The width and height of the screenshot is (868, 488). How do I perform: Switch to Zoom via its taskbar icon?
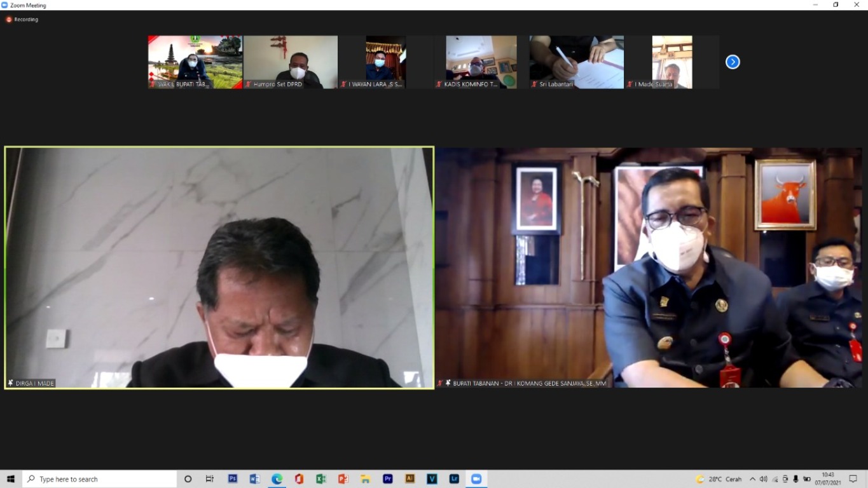[x=476, y=479]
